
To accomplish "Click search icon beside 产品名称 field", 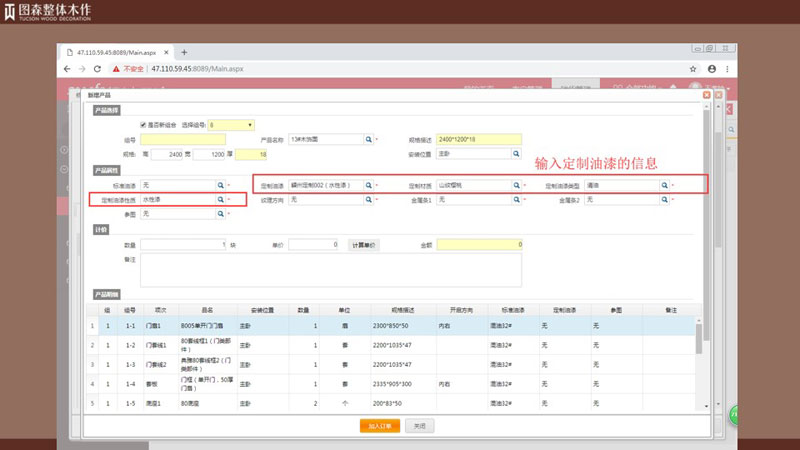I will point(368,140).
